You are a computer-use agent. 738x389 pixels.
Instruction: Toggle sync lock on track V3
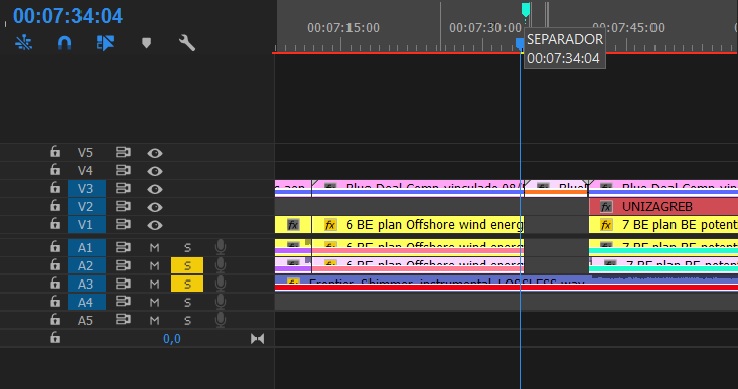(x=123, y=188)
